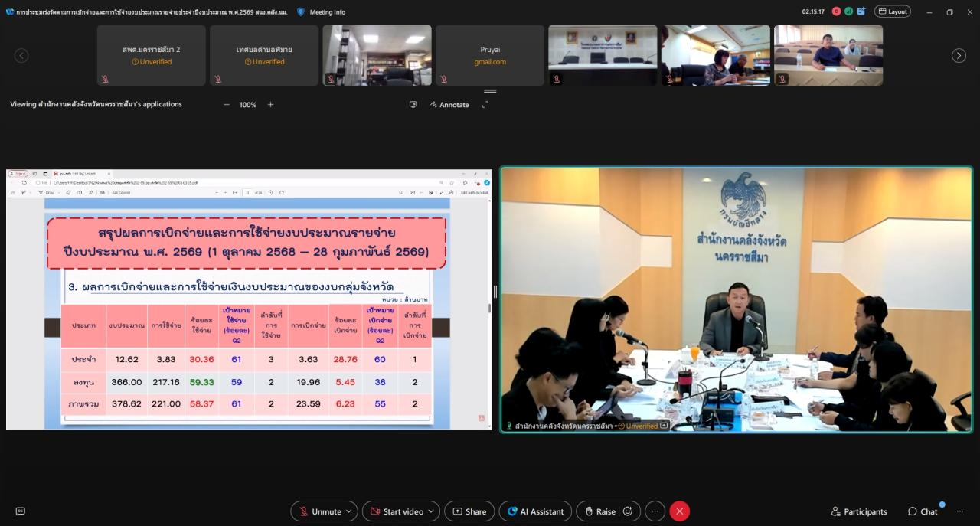Open Meeting Info at the top
This screenshot has width=980, height=526.
pyautogui.click(x=321, y=11)
